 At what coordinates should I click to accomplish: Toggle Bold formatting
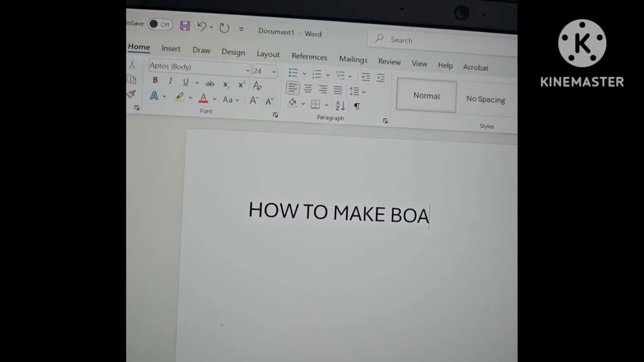155,80
